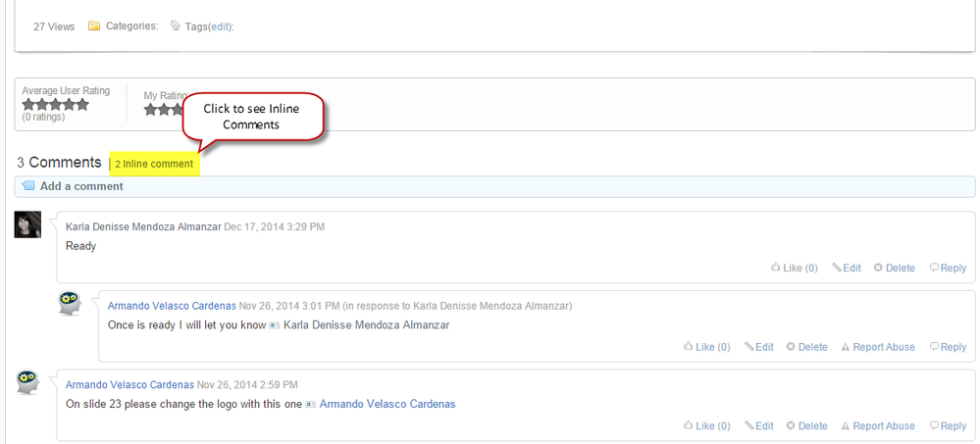Report Abuse on "On slide 23" comment
This screenshot has width=980, height=444.
[x=878, y=426]
